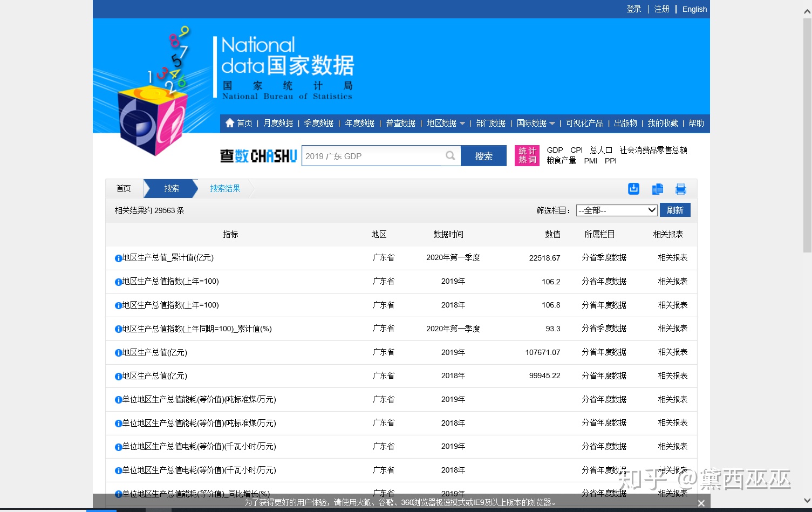Click the print icon
This screenshot has height=512, width=812.
click(680, 189)
